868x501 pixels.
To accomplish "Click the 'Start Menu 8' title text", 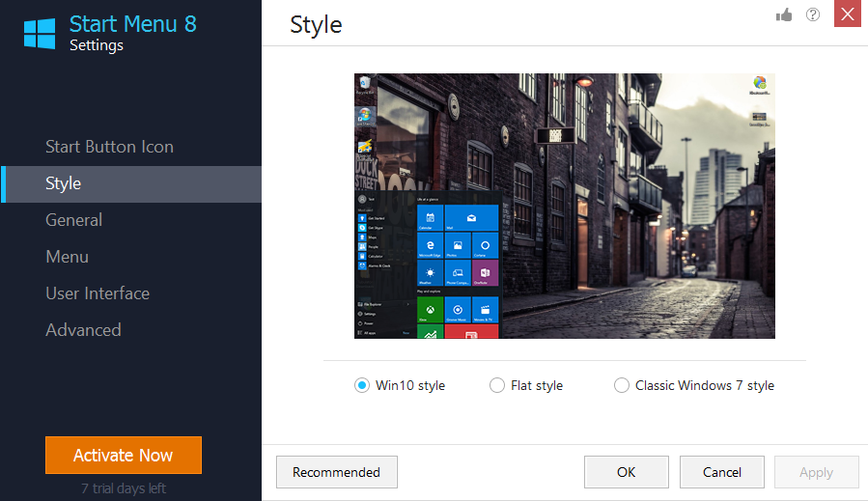I will (133, 24).
